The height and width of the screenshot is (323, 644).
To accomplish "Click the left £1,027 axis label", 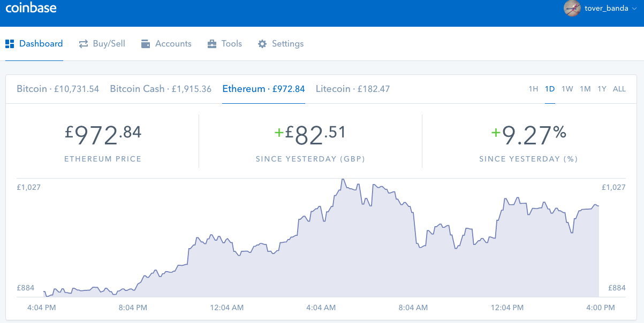I will pyautogui.click(x=29, y=187).
